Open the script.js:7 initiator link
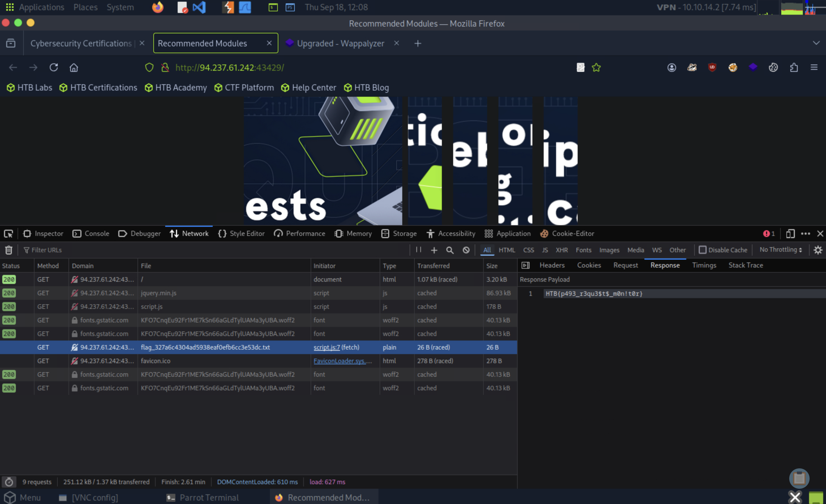 326,348
